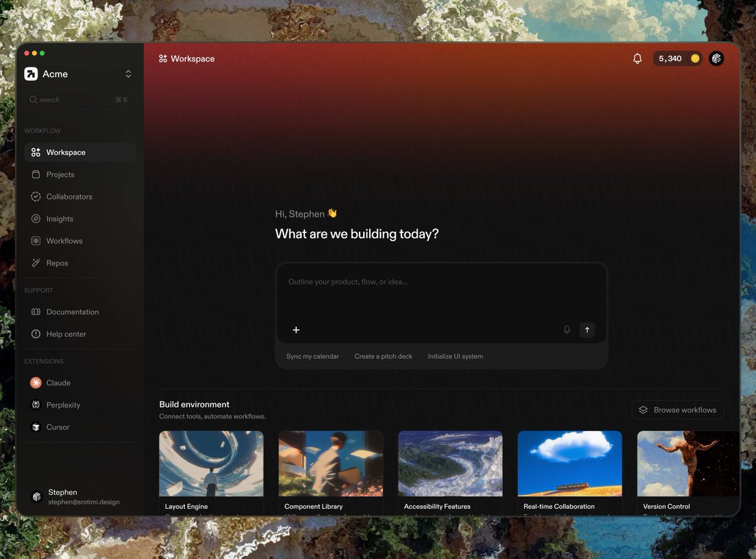756x559 pixels.
Task: Click the Workspace header icon
Action: coord(163,59)
